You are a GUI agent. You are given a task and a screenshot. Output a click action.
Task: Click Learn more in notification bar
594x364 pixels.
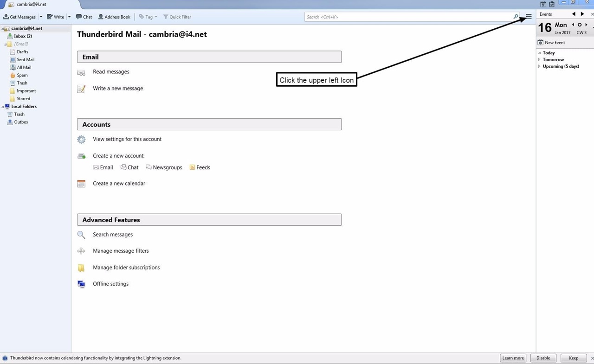click(x=513, y=358)
